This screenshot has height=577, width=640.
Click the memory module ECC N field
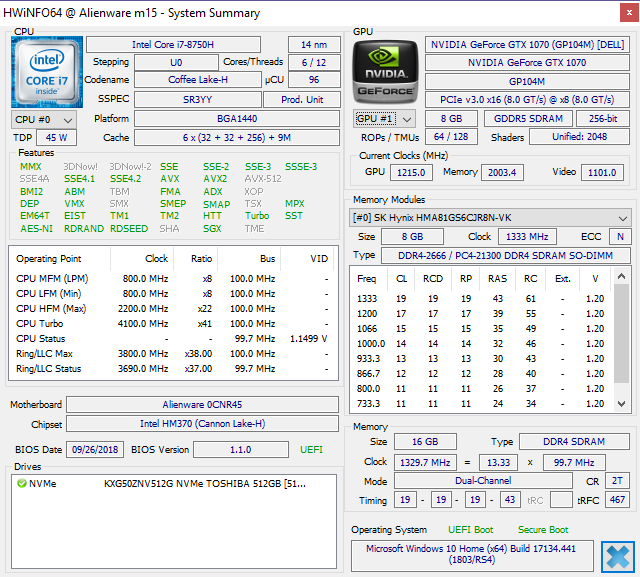pyautogui.click(x=620, y=237)
